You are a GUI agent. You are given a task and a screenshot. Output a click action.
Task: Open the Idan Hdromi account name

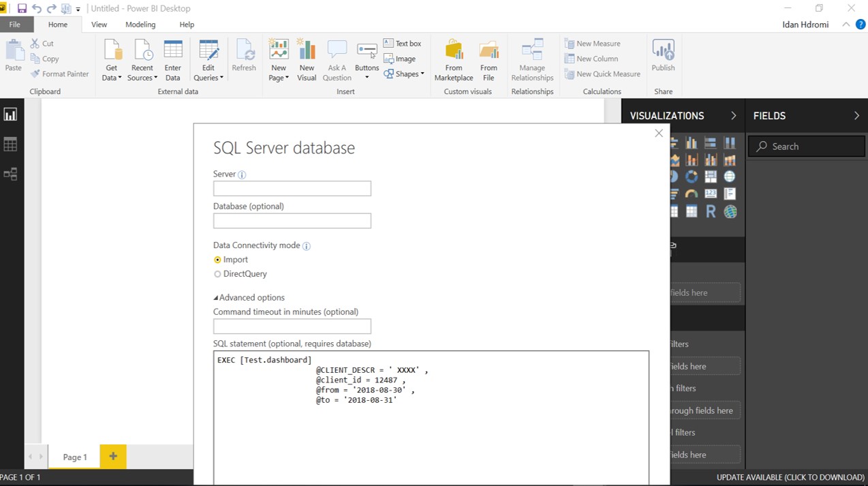coord(805,25)
